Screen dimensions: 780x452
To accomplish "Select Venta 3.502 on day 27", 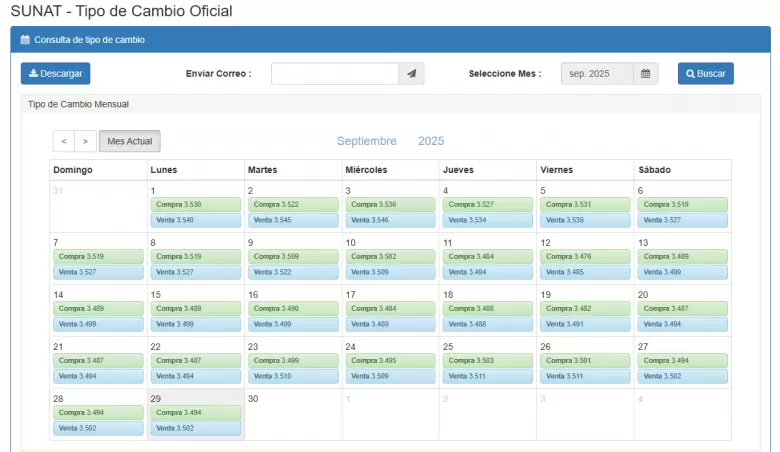I will pos(682,376).
